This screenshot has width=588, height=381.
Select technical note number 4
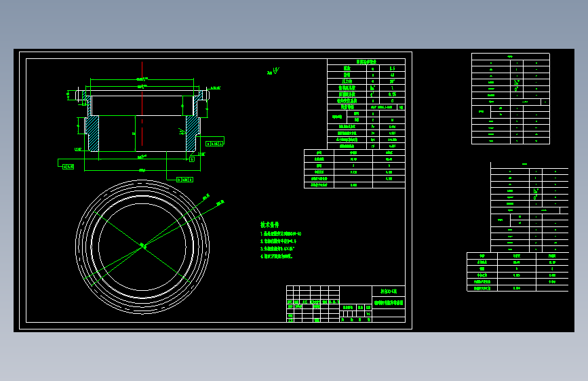[x=277, y=256]
